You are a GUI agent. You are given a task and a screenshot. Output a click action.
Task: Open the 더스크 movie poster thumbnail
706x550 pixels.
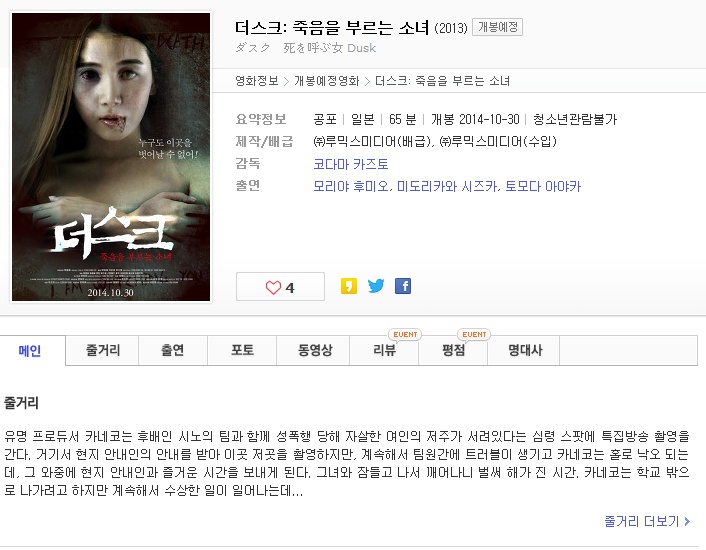(x=111, y=157)
